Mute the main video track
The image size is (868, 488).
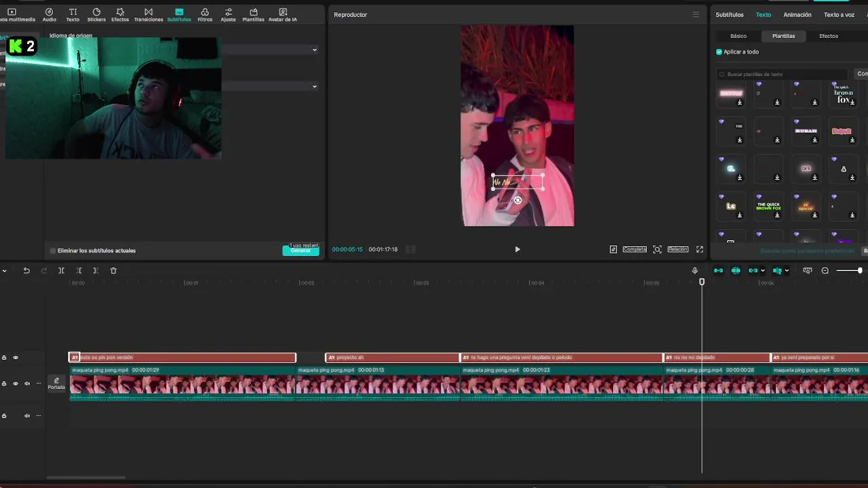(x=27, y=384)
